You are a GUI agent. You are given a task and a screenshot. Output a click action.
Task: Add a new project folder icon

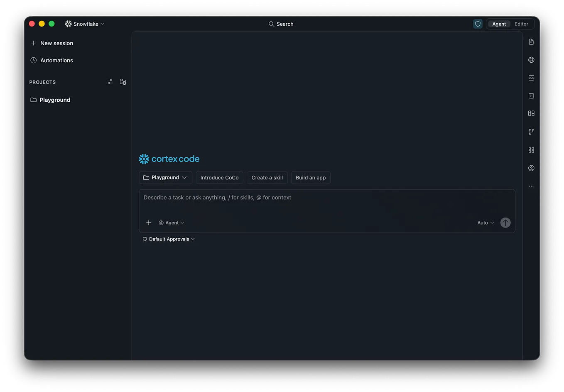click(x=123, y=82)
